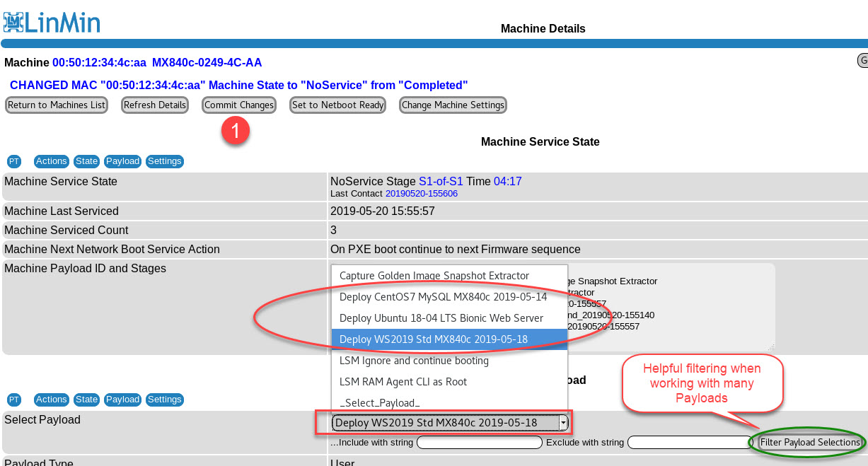Image resolution: width=868 pixels, height=466 pixels.
Task: Jump to State section in upper pills
Action: [86, 161]
